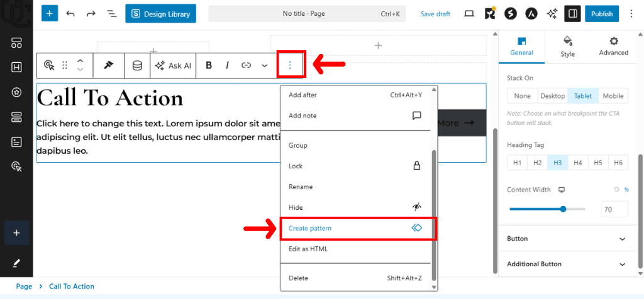
Task: Open the document overview list icon
Action: 111,14
